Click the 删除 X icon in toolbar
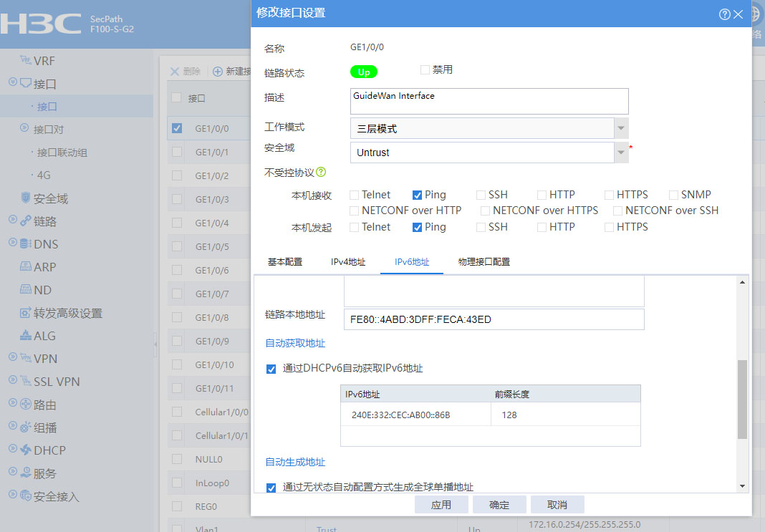The width and height of the screenshot is (765, 532). [x=175, y=72]
